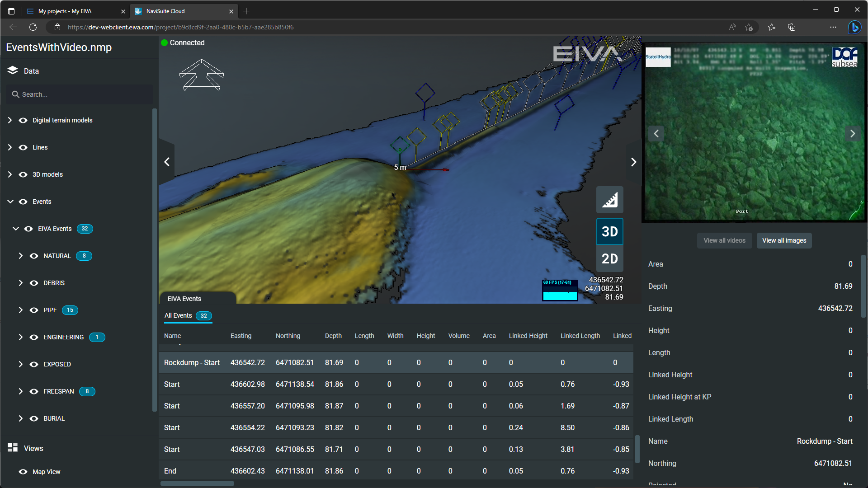Viewport: 868px width, 488px height.
Task: Click View all images button
Action: click(784, 240)
